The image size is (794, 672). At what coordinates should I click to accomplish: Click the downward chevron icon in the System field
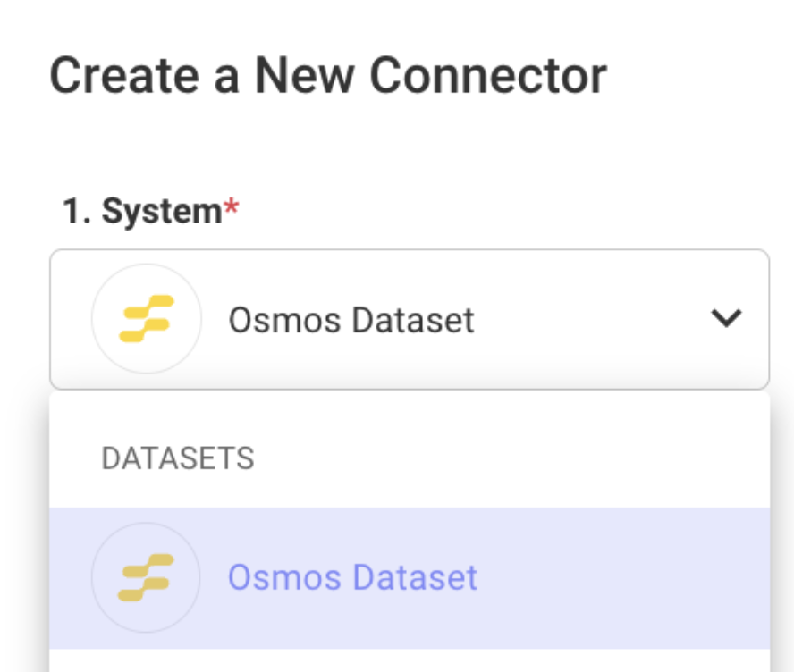coord(725,318)
